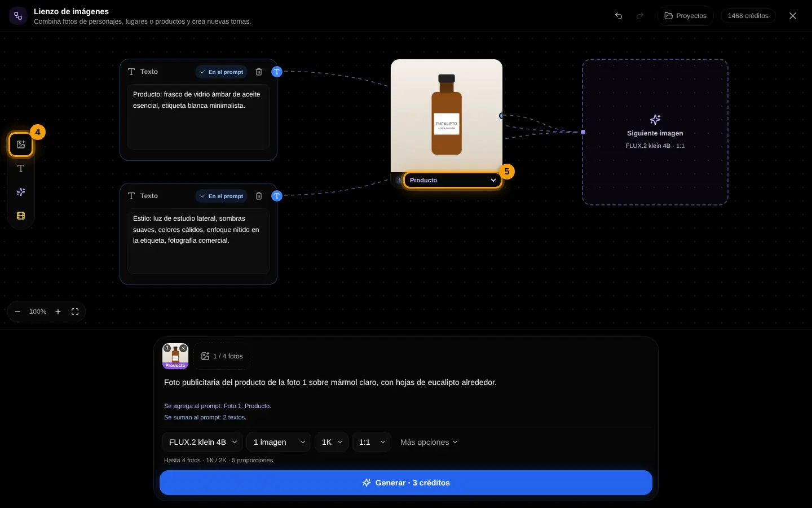The width and height of the screenshot is (812, 508).
Task: Edit the 'Estilo: luz de estudio' text
Action: 198,241
